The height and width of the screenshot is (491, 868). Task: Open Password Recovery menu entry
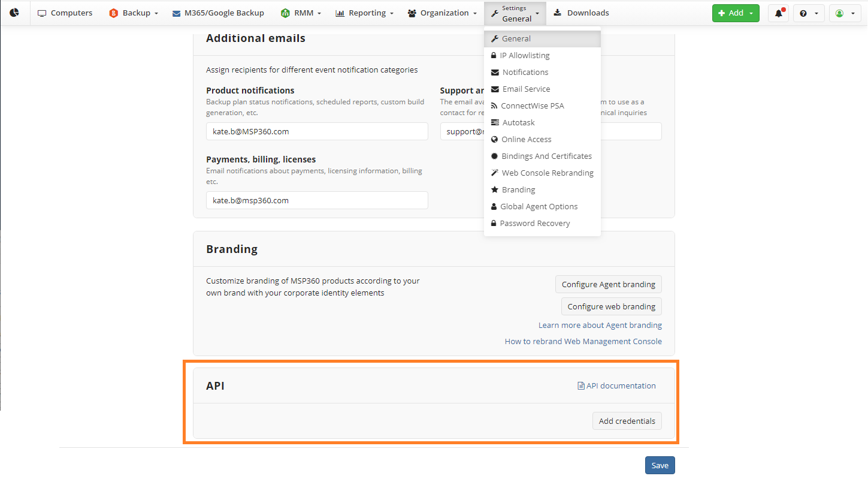pyautogui.click(x=542, y=224)
